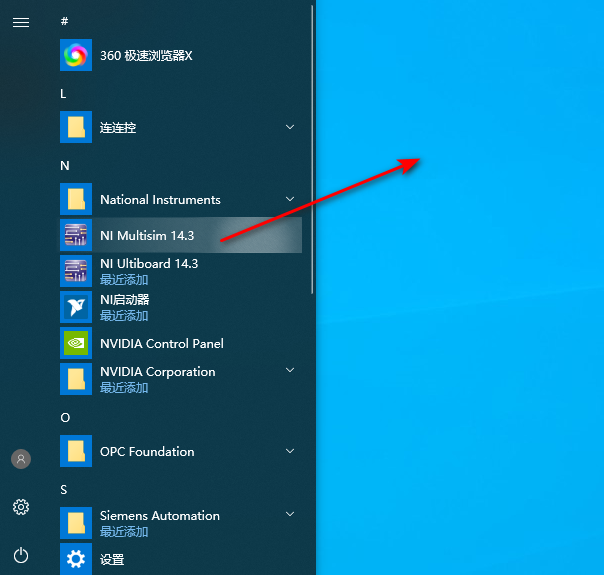Image resolution: width=604 pixels, height=575 pixels.
Task: Open the 连连控 folder icon
Action: [76, 127]
